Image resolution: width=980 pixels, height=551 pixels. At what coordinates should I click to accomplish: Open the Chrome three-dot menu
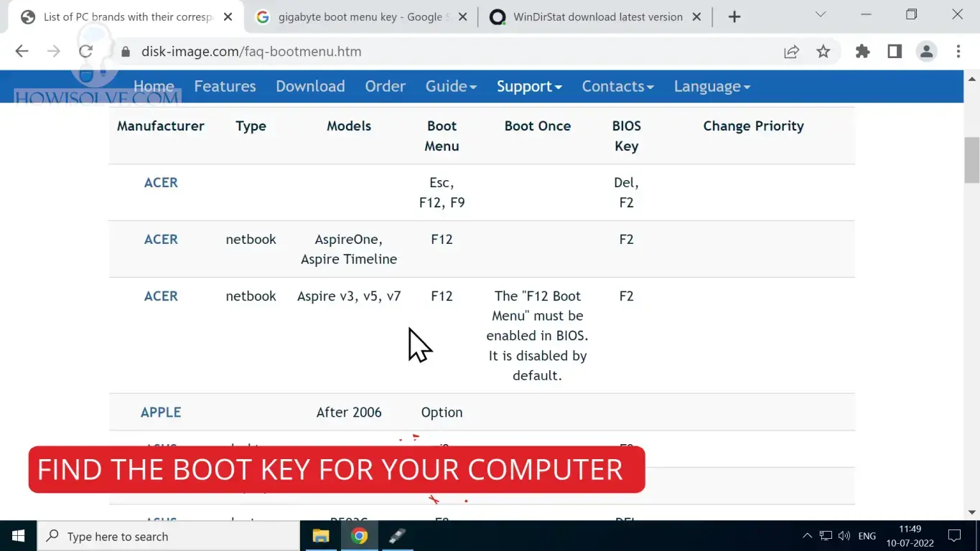pyautogui.click(x=958, y=51)
